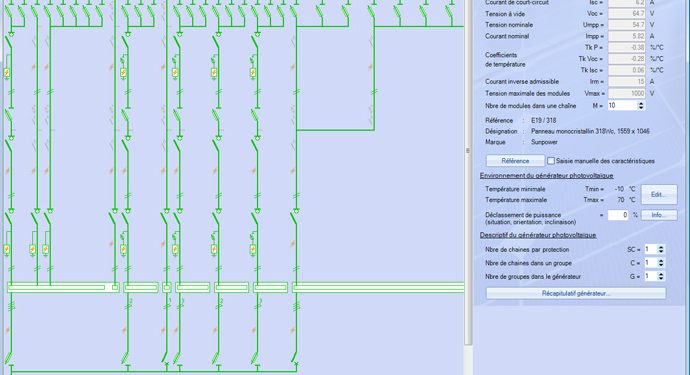
Task: Click the Déclassement de puissance percentage field
Action: coord(618,215)
